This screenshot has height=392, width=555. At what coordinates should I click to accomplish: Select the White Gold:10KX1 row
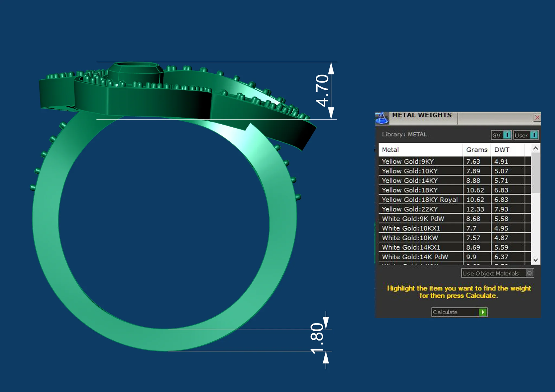(x=454, y=228)
